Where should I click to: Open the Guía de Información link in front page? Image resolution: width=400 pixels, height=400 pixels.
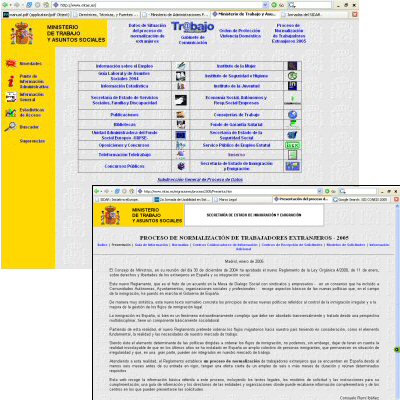tap(151, 245)
